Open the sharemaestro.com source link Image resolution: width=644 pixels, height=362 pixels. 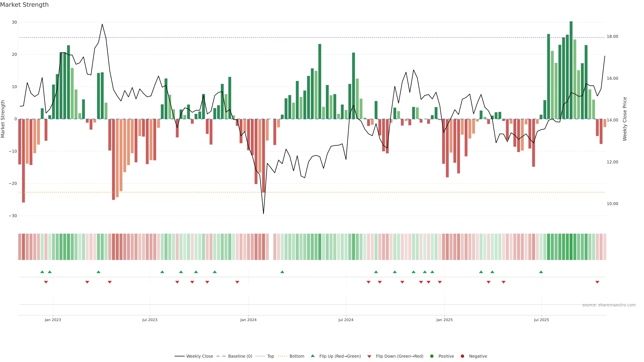pyautogui.click(x=609, y=305)
